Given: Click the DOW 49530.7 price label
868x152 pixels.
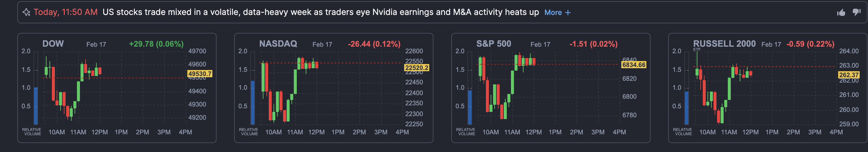Looking at the screenshot, I should click(x=200, y=74).
